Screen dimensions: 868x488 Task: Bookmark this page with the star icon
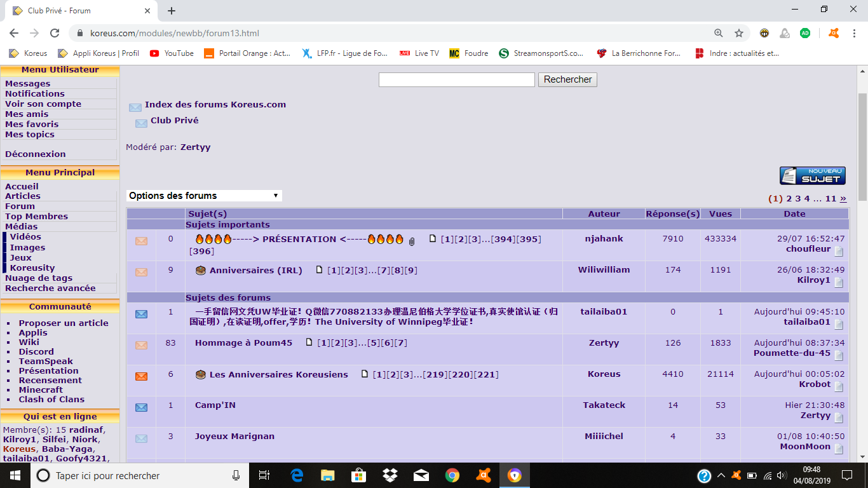coord(739,33)
